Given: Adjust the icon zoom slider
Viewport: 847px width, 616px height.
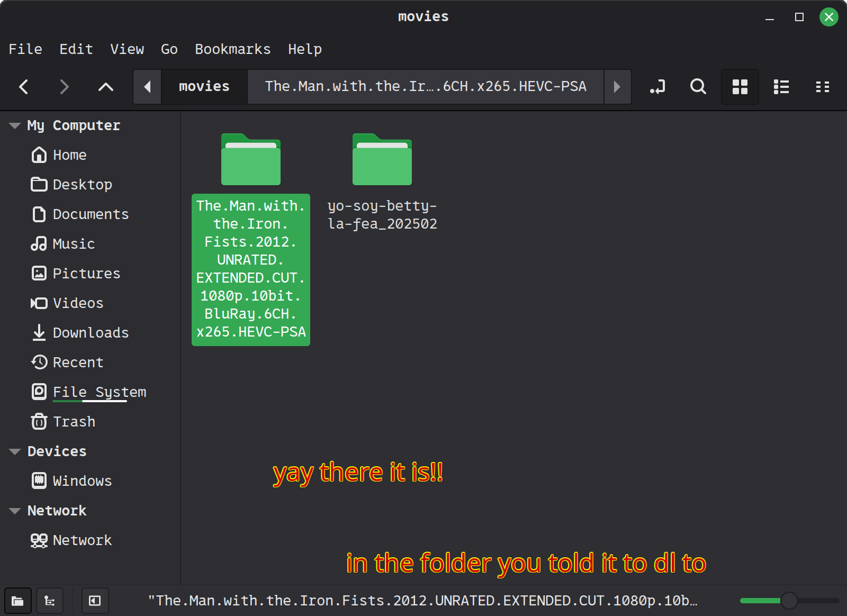Looking at the screenshot, I should (x=789, y=601).
